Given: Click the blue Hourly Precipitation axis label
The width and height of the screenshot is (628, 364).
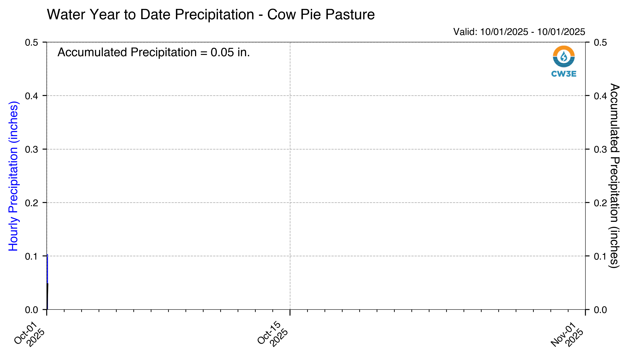Looking at the screenshot, I should click(13, 176).
